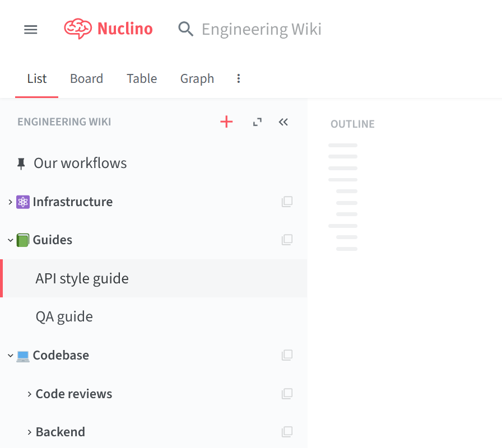Click multi-select icon next to Infrastructure
502x448 pixels.
coord(287,202)
